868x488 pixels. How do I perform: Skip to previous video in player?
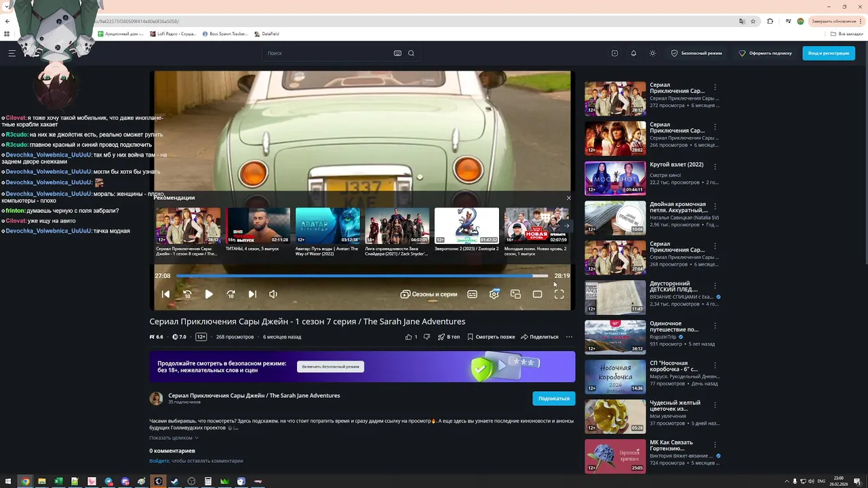pyautogui.click(x=165, y=294)
